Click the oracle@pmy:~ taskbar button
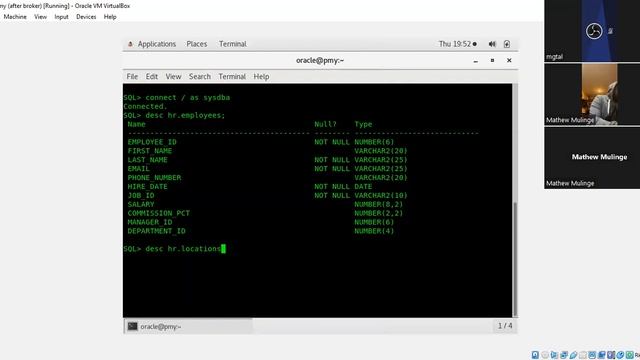This screenshot has height=360, width=640. 188,326
